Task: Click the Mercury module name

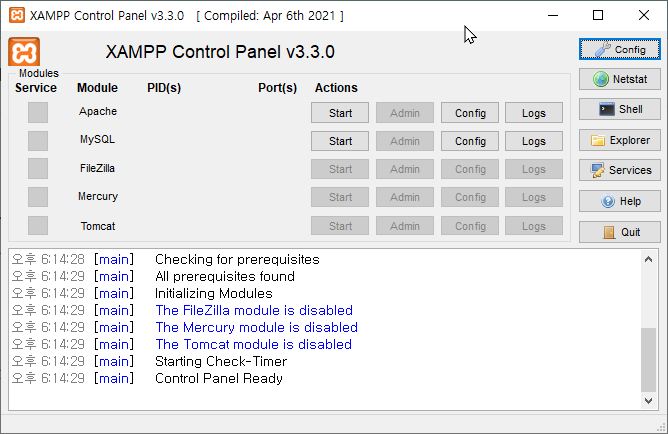Action: click(x=98, y=196)
